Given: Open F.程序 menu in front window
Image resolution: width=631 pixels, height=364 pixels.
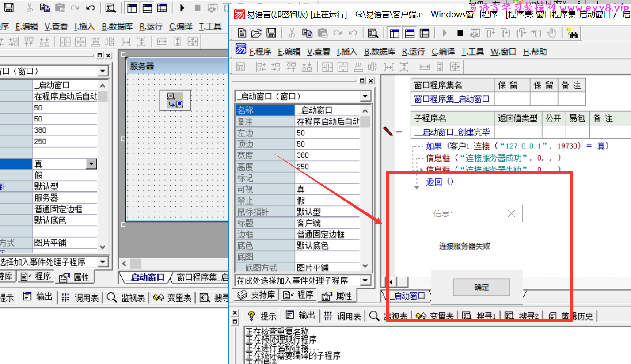Looking at the screenshot, I should tap(260, 52).
